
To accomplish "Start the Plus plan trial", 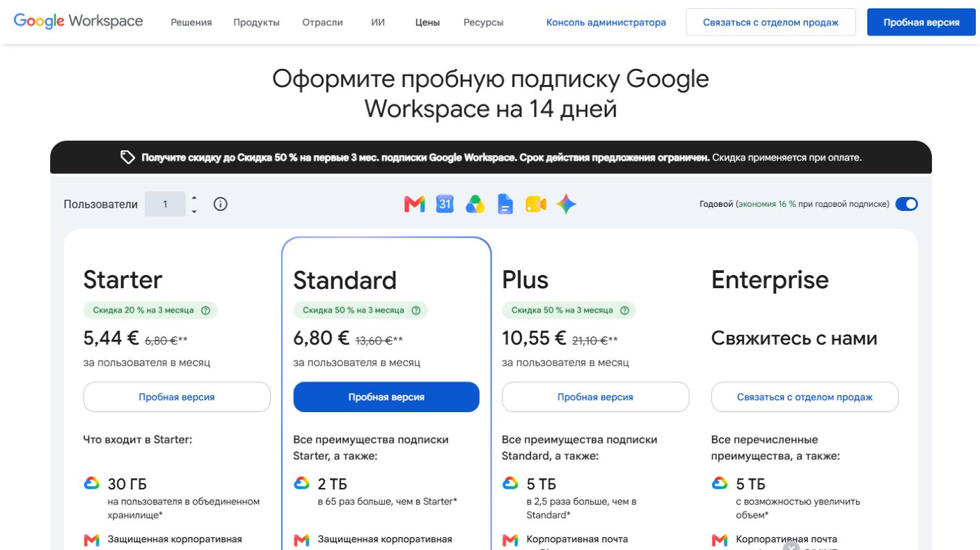I will [x=595, y=397].
